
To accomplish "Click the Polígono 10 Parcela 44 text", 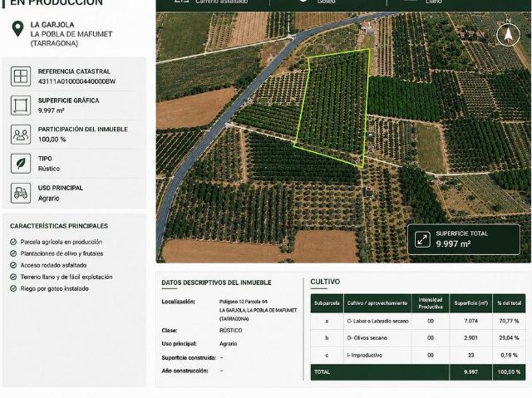I will (x=244, y=302).
